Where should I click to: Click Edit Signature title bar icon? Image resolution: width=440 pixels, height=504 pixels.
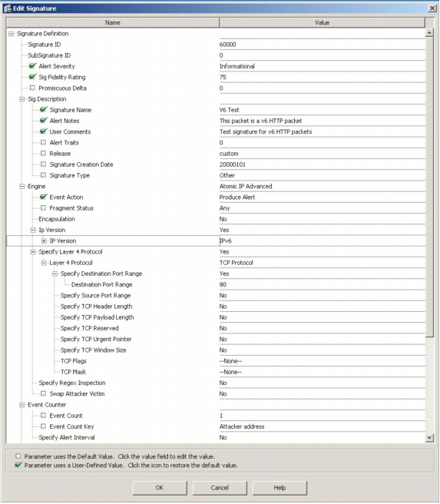[8, 8]
